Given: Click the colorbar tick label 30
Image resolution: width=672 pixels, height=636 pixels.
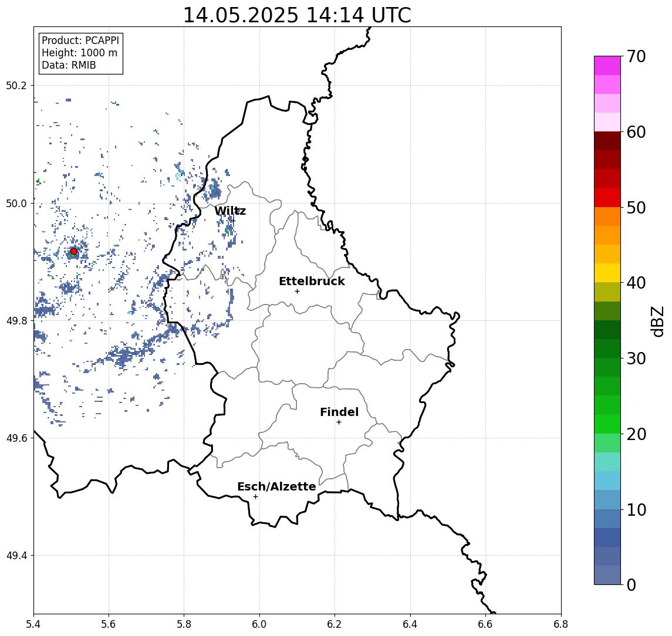Looking at the screenshot, I should tap(636, 358).
